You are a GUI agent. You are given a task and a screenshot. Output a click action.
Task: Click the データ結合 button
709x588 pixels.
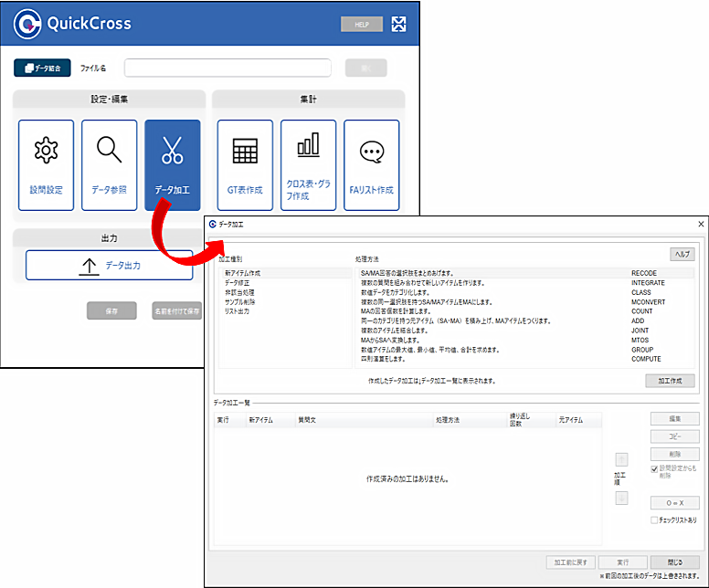click(42, 68)
